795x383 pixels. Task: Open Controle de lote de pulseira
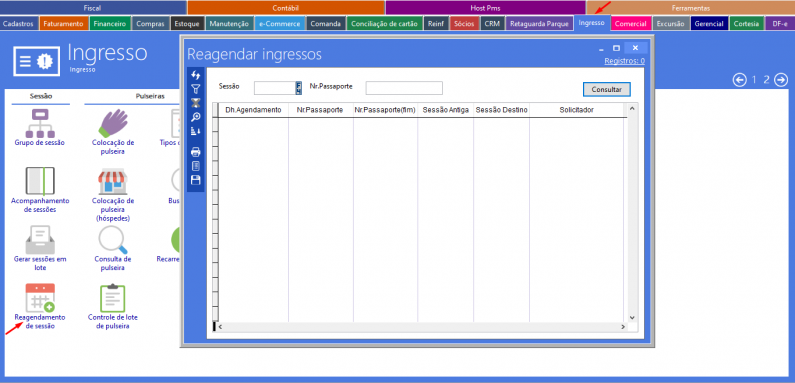(x=113, y=306)
